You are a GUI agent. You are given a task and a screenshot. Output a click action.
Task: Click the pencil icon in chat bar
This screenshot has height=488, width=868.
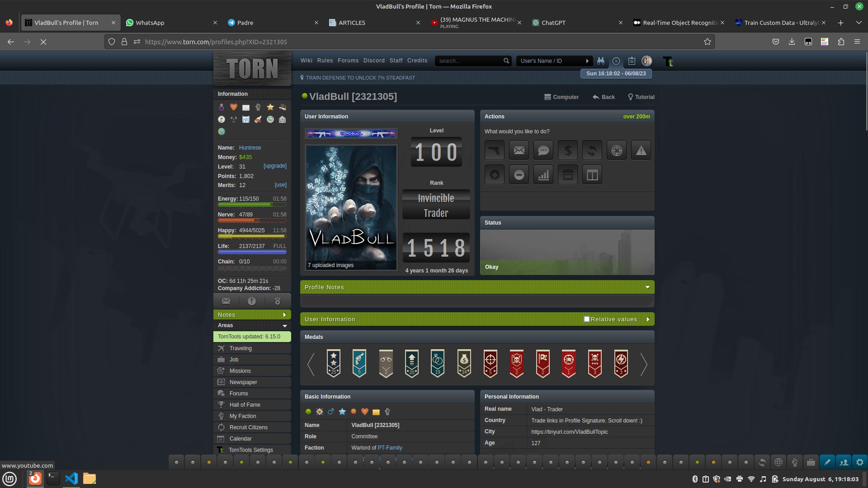[x=827, y=462]
